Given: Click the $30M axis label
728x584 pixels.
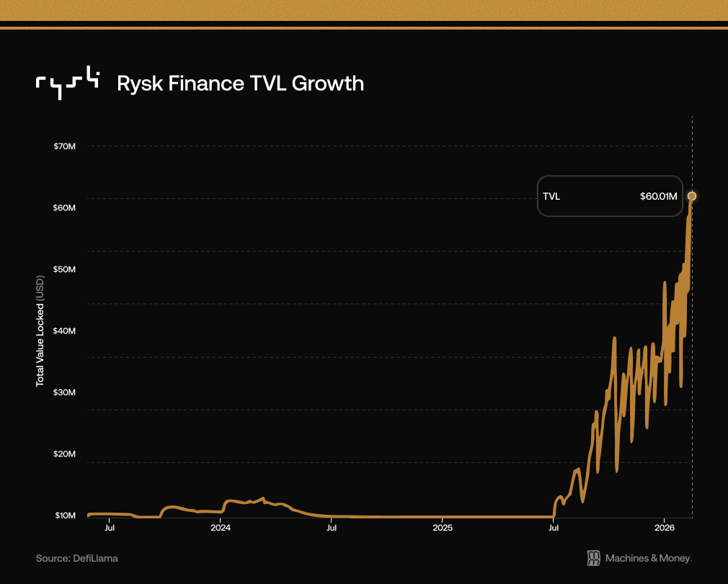Looking at the screenshot, I should tap(65, 392).
